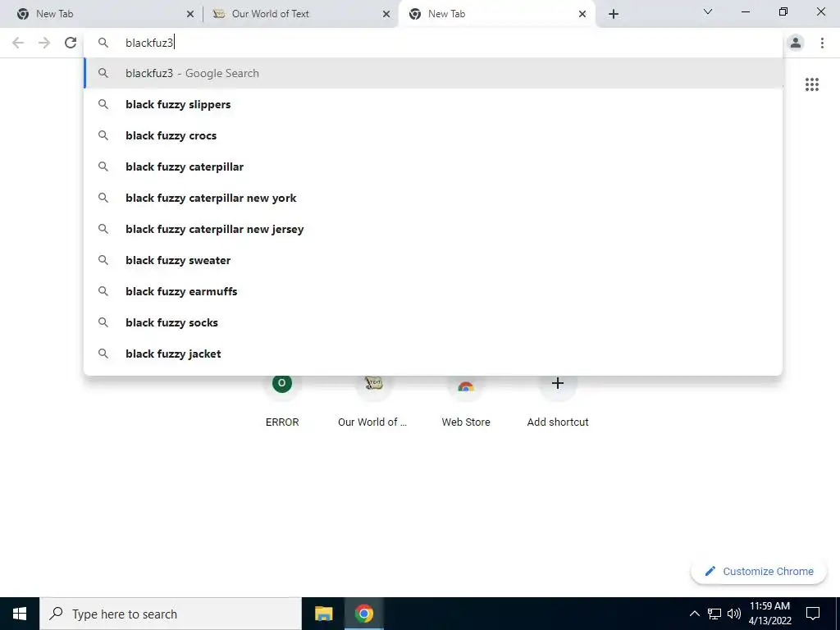Click the taskbar Type here to search box
The image size is (840, 630).
click(171, 614)
